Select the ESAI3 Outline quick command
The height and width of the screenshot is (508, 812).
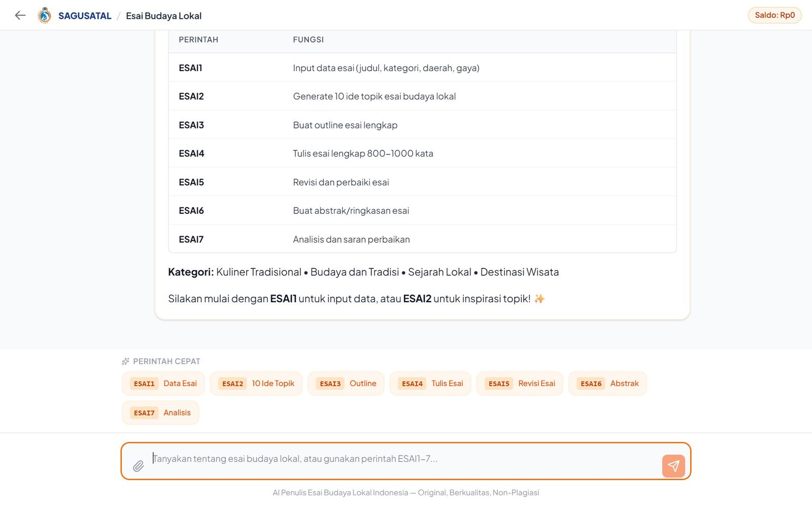(x=346, y=384)
